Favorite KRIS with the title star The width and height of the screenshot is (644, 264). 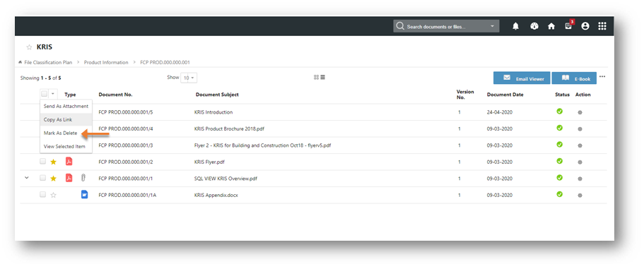[29, 47]
